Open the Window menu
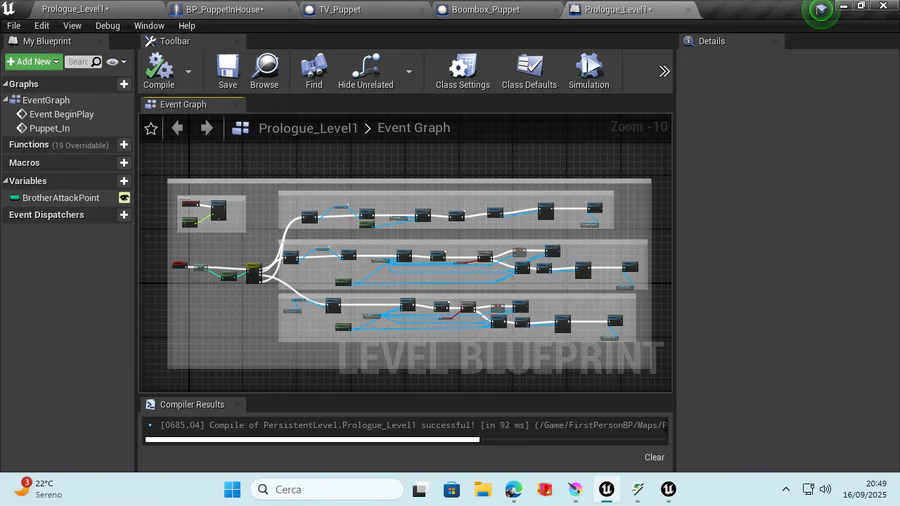This screenshot has width=900, height=506. click(149, 26)
